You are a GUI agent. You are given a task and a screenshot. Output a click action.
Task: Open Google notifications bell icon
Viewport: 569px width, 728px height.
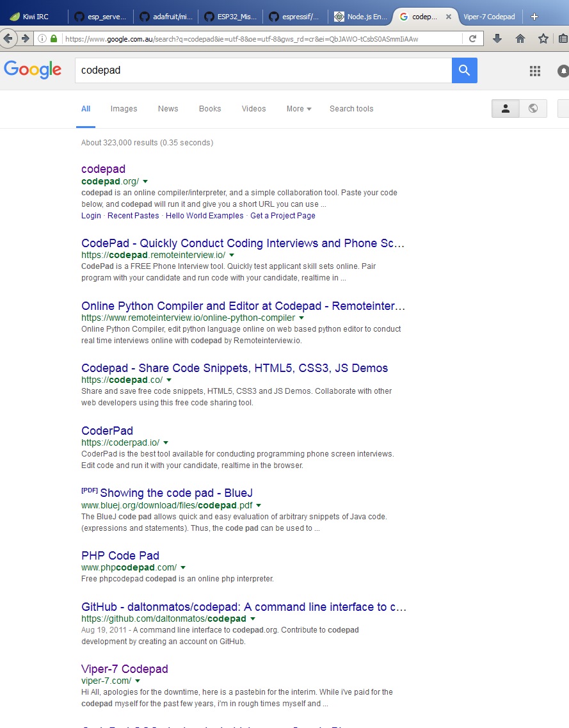(x=563, y=70)
